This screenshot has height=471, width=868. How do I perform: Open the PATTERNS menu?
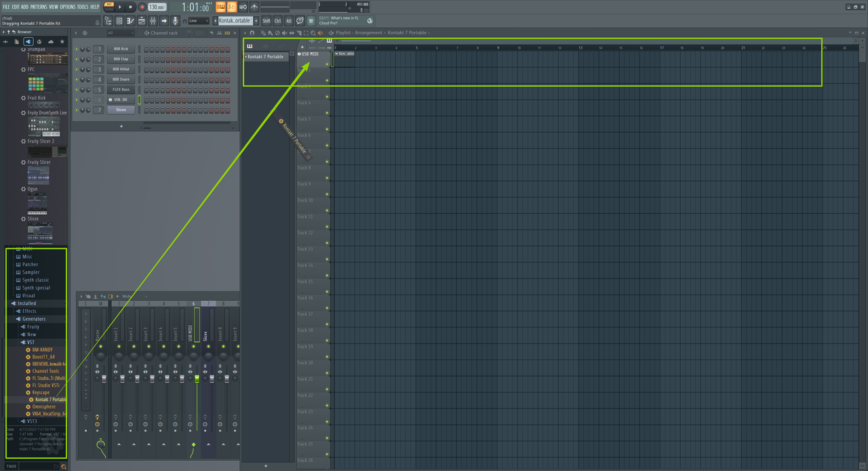click(39, 7)
